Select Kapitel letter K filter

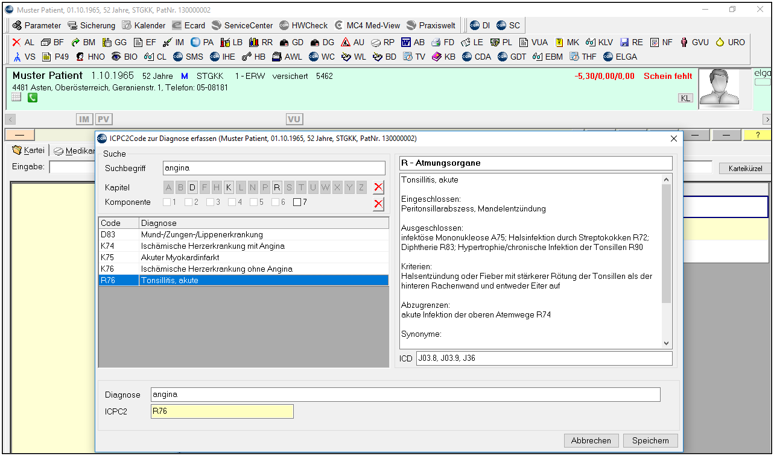tap(229, 188)
